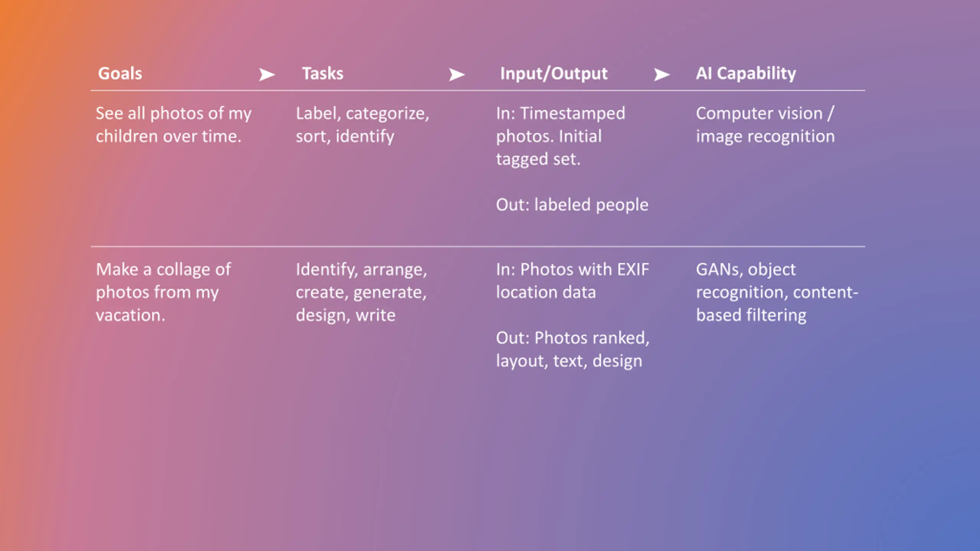Click 'tagged set.' text line
The width and height of the screenshot is (980, 551).
pyautogui.click(x=538, y=159)
